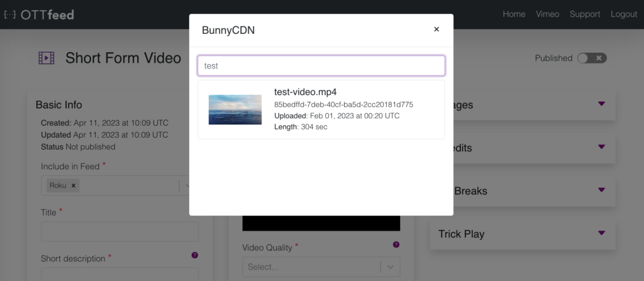Viewport: 644px width, 281px height.
Task: Open the Video Quality help icon
Action: (x=396, y=245)
